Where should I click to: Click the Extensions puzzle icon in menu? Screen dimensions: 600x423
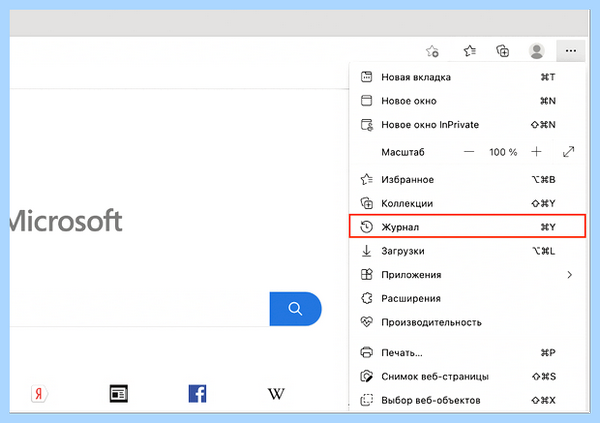click(x=367, y=298)
